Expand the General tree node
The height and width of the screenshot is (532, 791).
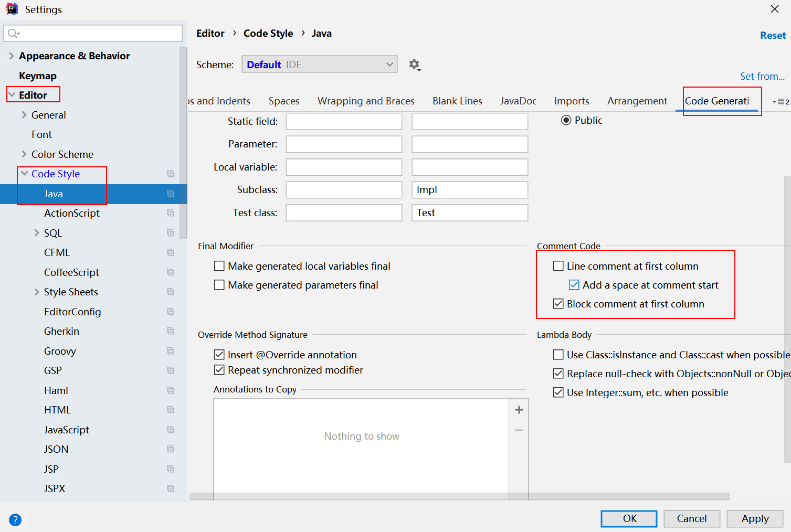tap(24, 115)
